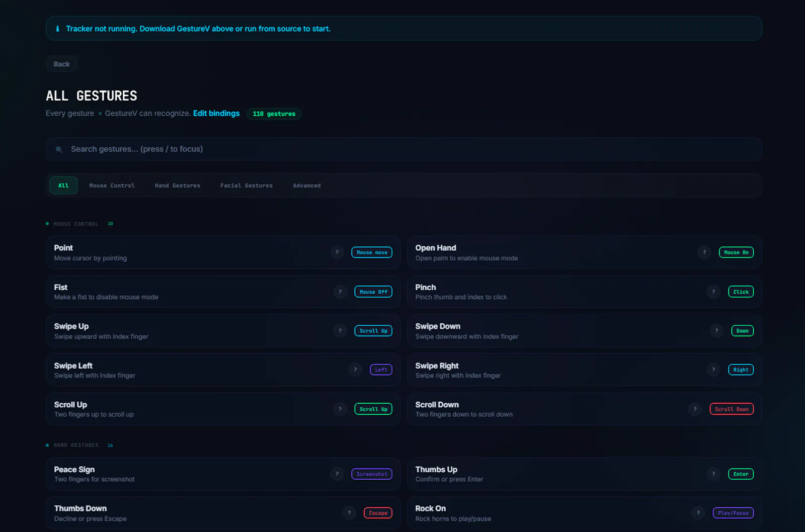
Task: Click the help icon for Open Hand
Action: (x=704, y=252)
